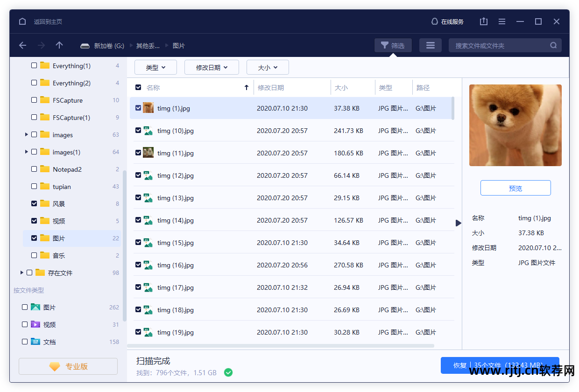Screen dimensions: 579x392
Task: Open the 大小 filter dropdown
Action: point(268,67)
